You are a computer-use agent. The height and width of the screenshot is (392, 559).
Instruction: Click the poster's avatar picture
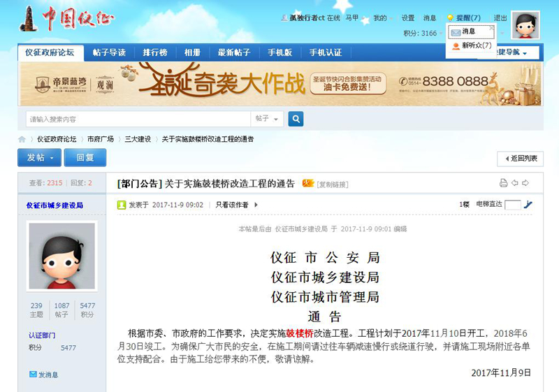coord(62,256)
